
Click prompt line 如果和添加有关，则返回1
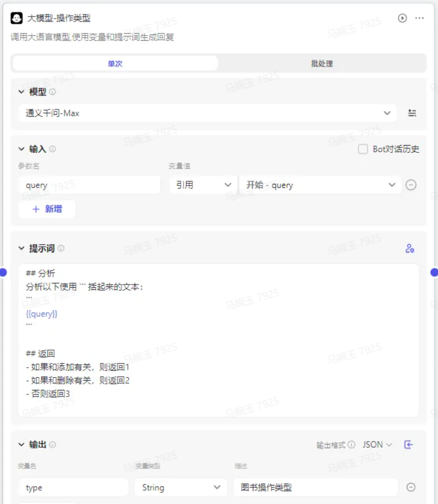(x=77, y=367)
